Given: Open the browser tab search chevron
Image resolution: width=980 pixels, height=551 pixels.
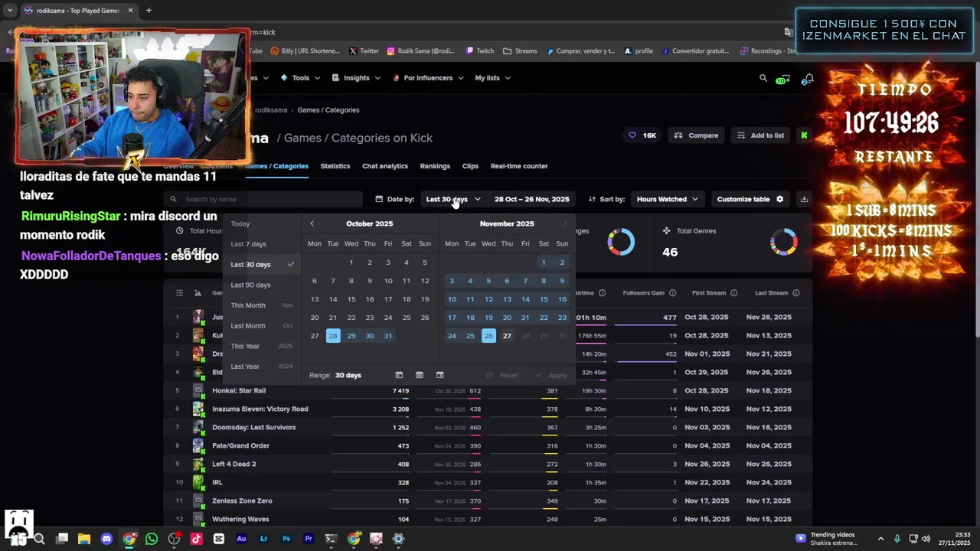Looking at the screenshot, I should pos(10,11).
